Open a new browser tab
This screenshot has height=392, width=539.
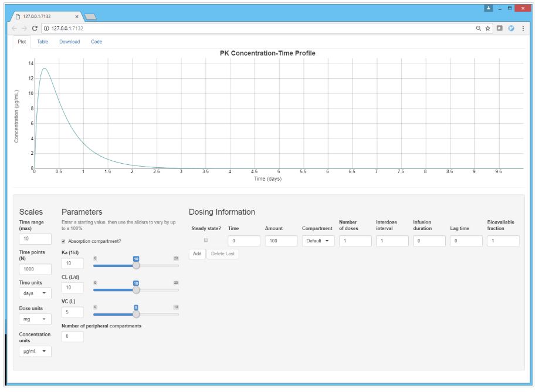90,16
